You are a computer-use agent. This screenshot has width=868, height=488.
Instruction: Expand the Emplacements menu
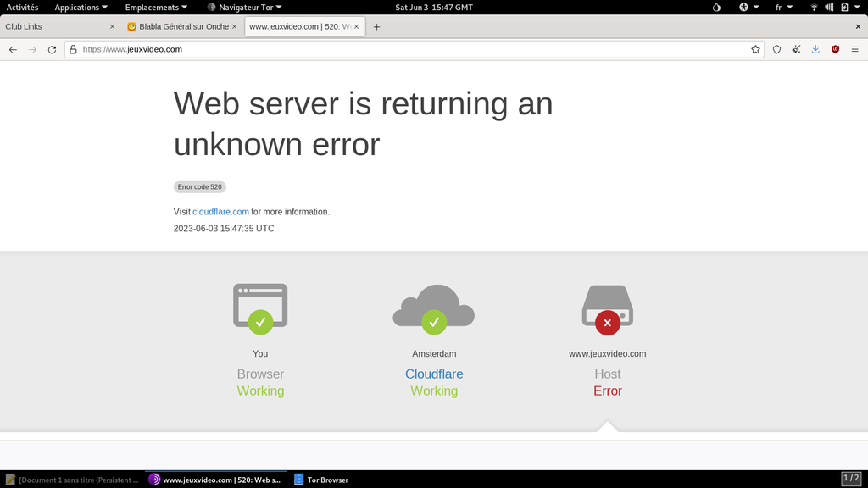pos(156,7)
